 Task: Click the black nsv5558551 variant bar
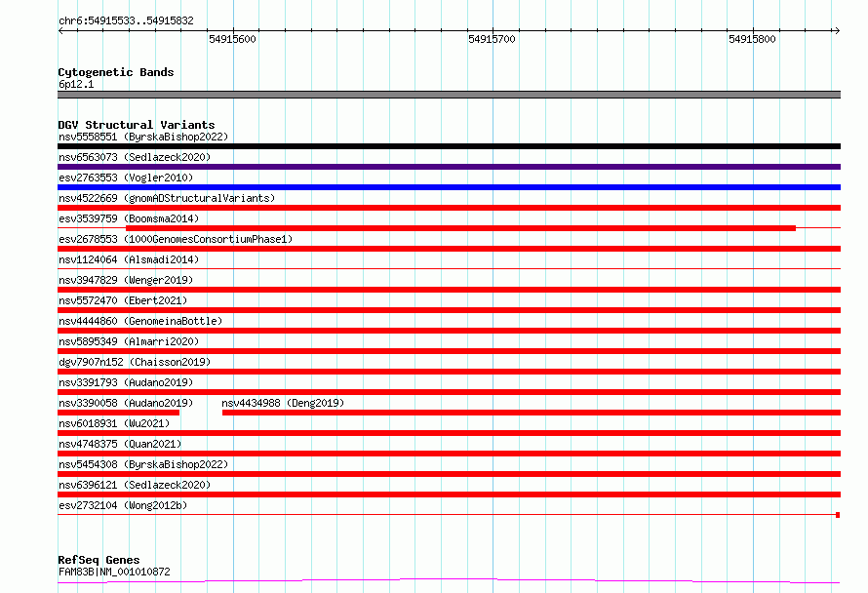click(x=449, y=146)
